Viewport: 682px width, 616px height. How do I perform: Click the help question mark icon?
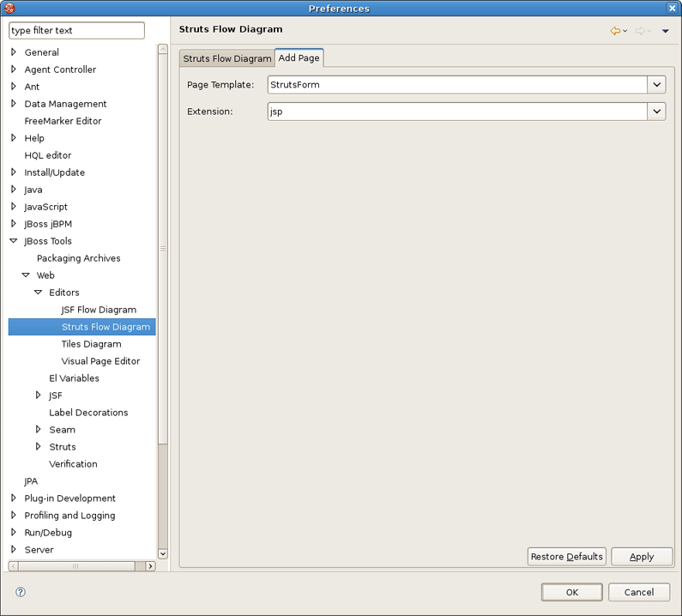tap(21, 592)
